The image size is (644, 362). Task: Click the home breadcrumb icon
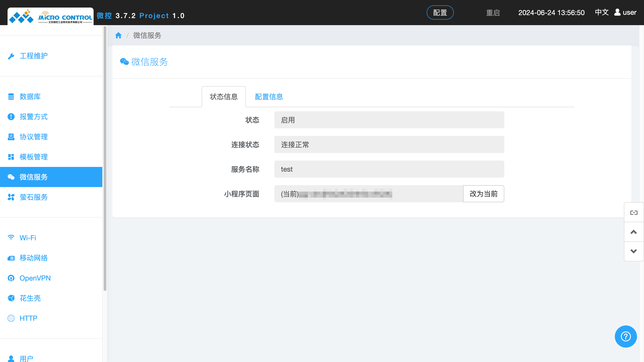[118, 36]
